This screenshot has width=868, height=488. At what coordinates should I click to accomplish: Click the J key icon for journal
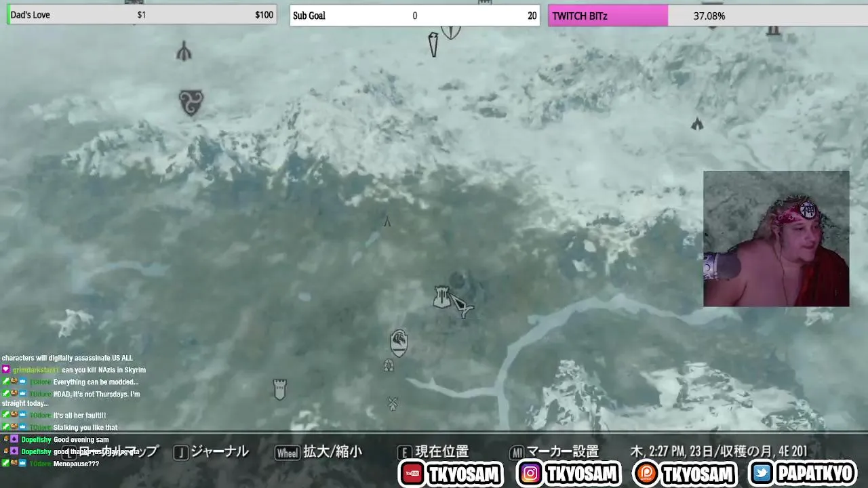(180, 453)
